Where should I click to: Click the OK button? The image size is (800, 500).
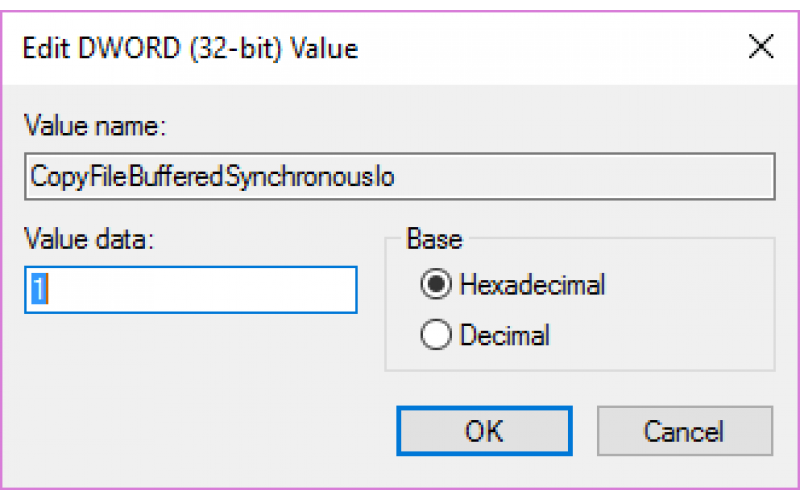coord(484,431)
